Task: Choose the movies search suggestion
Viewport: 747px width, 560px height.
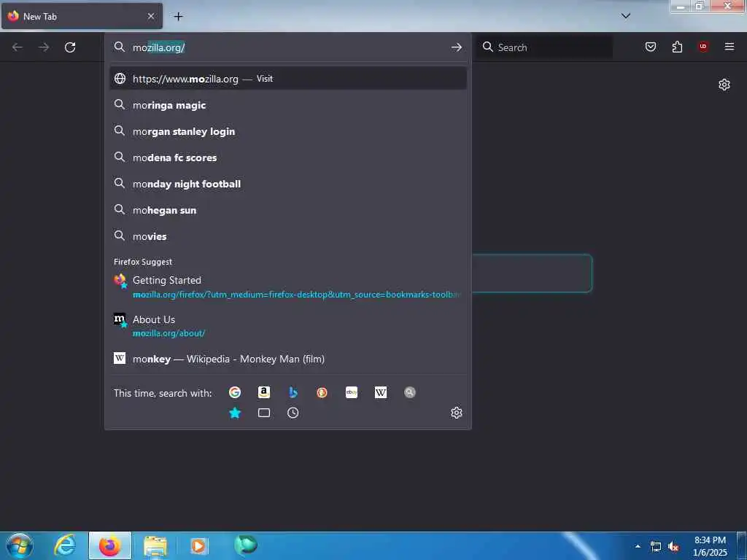Action: (287, 236)
